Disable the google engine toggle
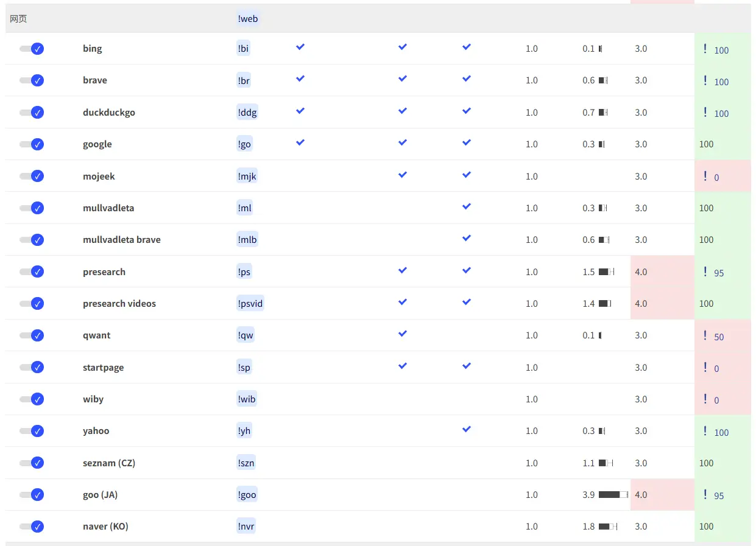The height and width of the screenshot is (546, 756). coord(32,144)
